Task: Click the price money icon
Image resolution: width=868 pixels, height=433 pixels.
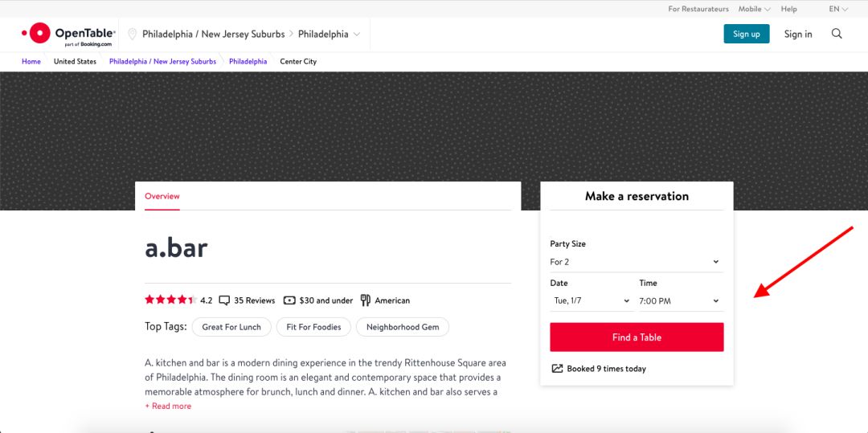Action: [x=289, y=300]
